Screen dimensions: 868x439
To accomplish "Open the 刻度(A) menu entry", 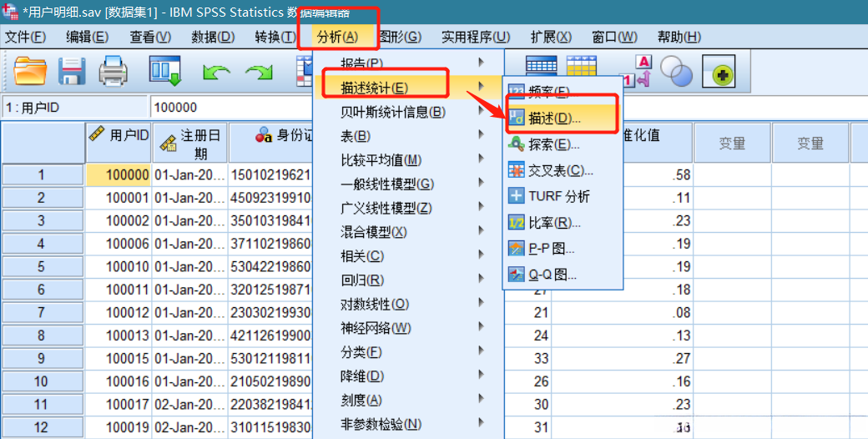I will pyautogui.click(x=408, y=399).
